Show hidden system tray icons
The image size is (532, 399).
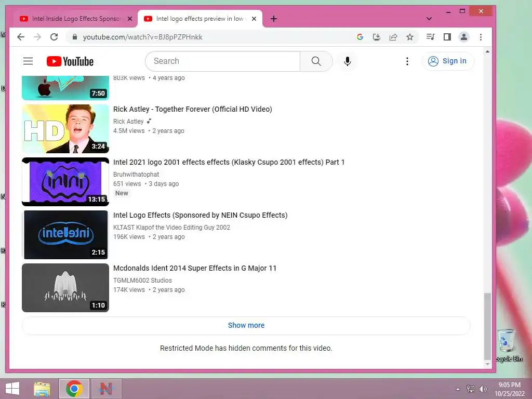(x=458, y=389)
